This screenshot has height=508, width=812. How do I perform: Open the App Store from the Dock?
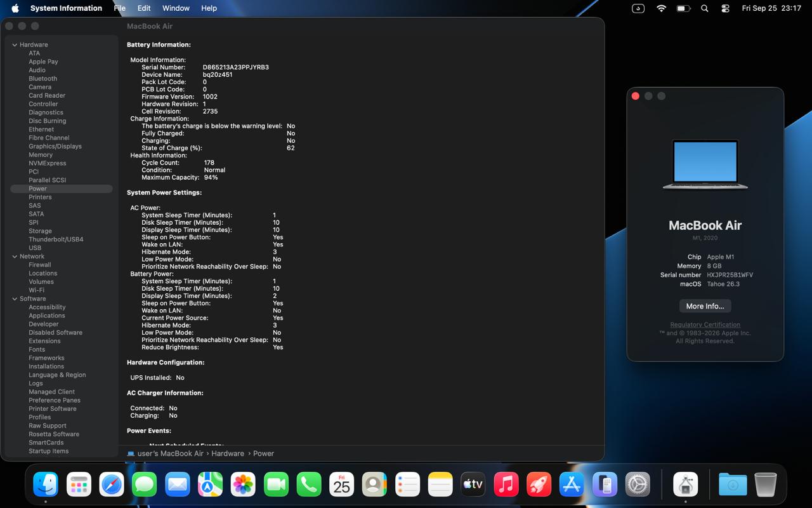point(572,485)
